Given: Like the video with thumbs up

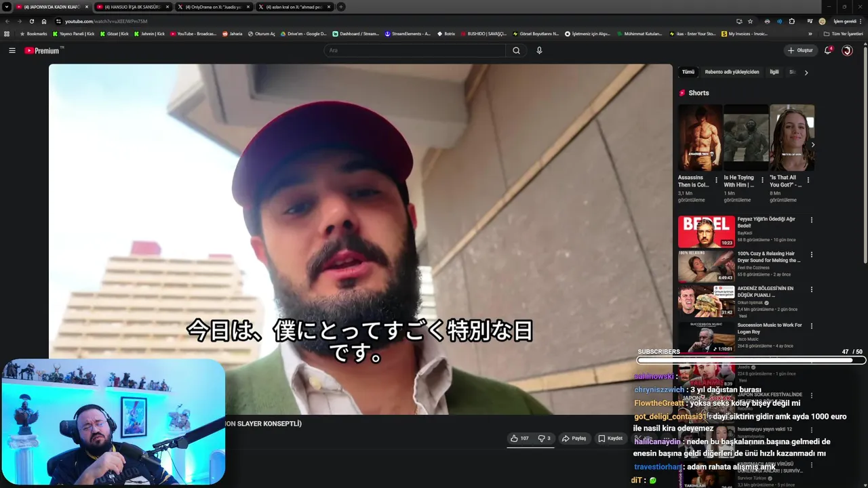Looking at the screenshot, I should (519, 439).
